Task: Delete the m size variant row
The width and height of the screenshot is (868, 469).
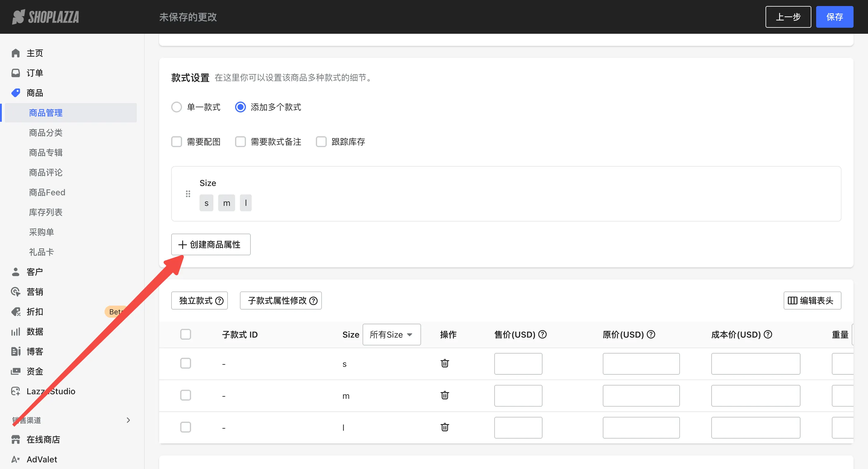Action: 445,395
